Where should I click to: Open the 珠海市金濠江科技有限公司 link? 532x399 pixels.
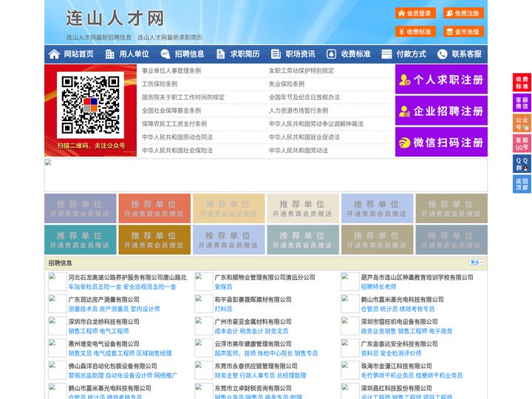pyautogui.click(x=396, y=366)
